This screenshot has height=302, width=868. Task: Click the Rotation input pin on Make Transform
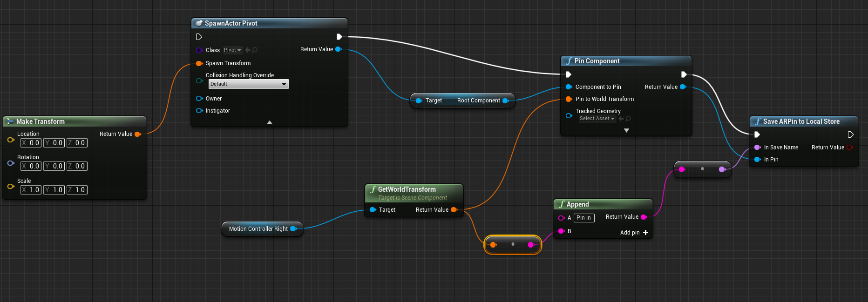tap(11, 163)
